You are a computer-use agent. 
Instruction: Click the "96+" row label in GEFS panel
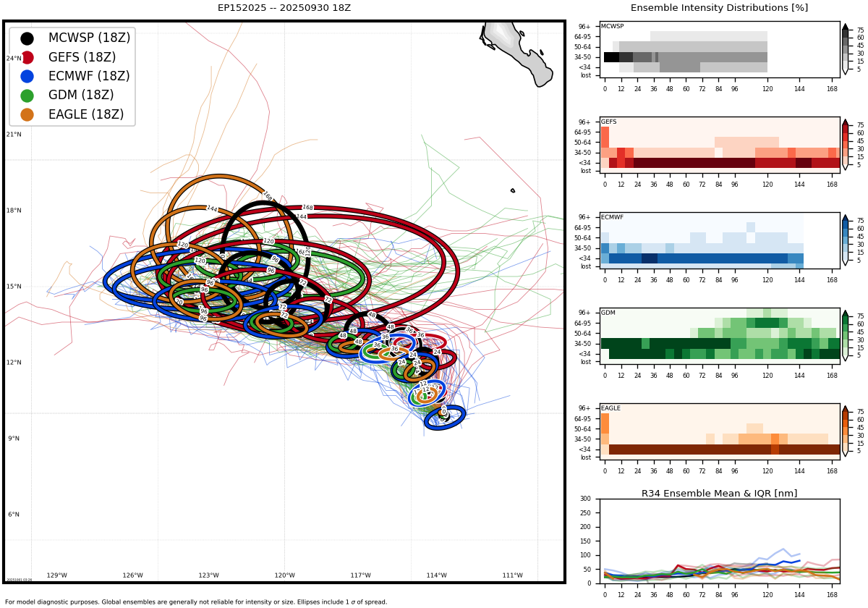[586, 122]
